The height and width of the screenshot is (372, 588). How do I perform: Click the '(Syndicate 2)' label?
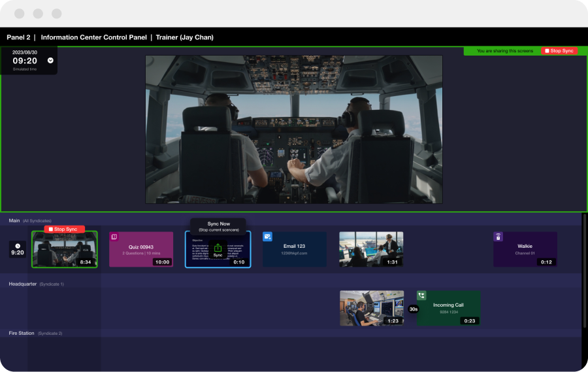tap(50, 333)
